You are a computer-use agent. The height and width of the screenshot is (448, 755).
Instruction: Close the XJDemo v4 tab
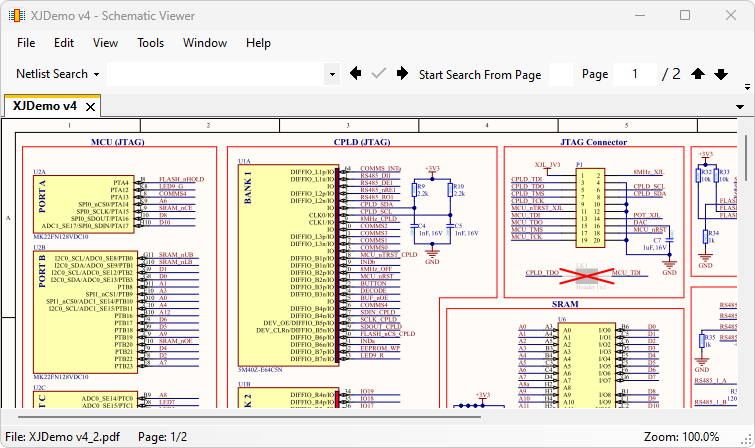[90, 106]
